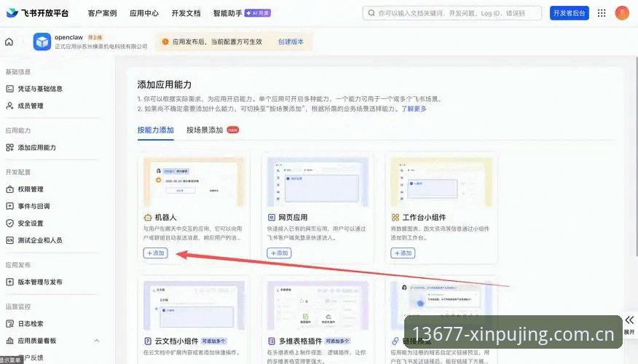Image resolution: width=638 pixels, height=364 pixels.
Task: Click the 事件与回调 sidebar icon
Action: 9,206
